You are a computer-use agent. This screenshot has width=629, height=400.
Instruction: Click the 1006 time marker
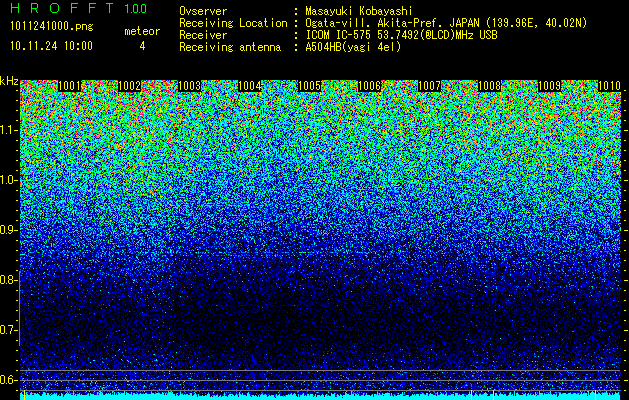click(369, 86)
